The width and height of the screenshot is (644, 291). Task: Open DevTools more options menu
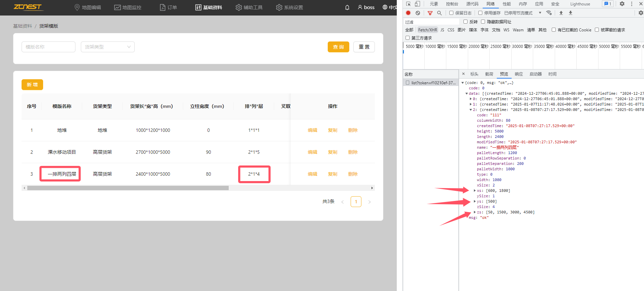[632, 4]
